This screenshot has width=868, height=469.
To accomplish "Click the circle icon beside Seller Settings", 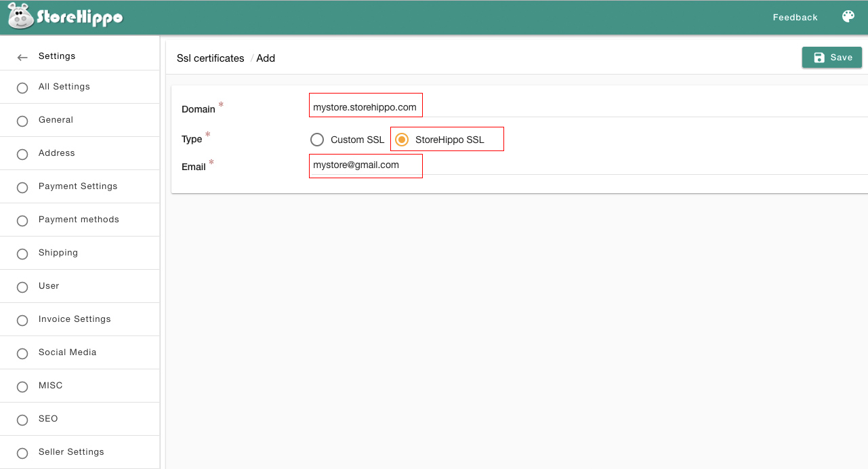I will click(x=22, y=453).
